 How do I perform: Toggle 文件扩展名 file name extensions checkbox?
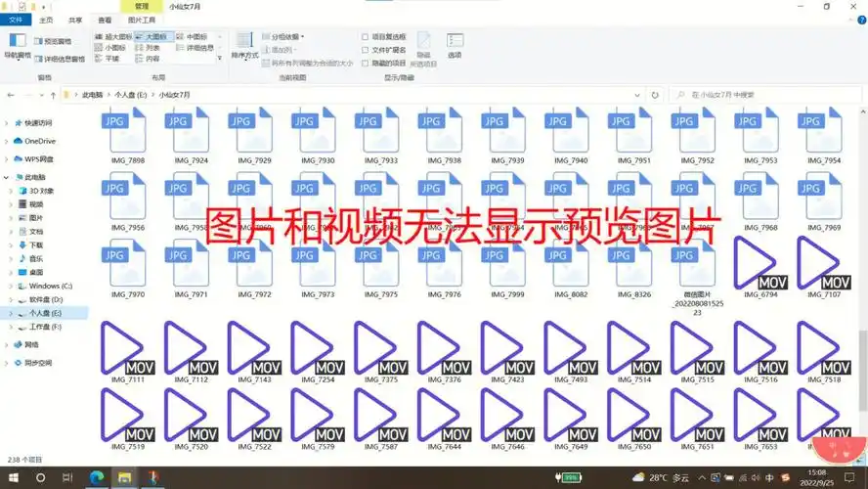click(383, 50)
